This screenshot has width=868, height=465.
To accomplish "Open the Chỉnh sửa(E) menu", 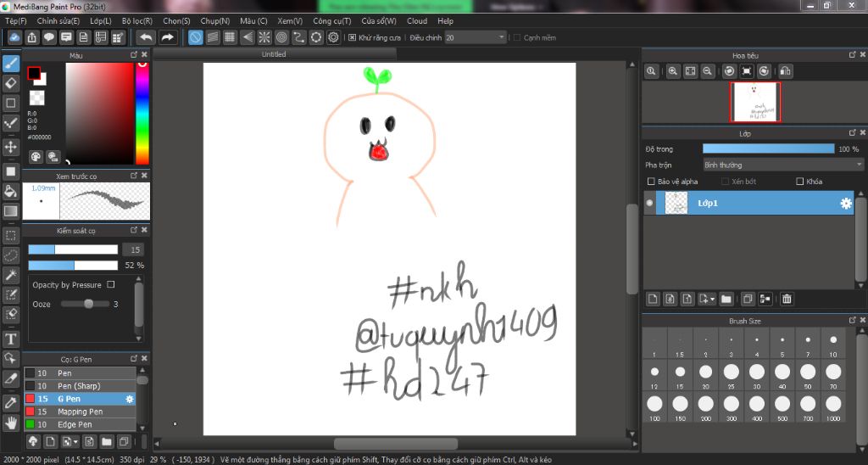I will [x=58, y=21].
